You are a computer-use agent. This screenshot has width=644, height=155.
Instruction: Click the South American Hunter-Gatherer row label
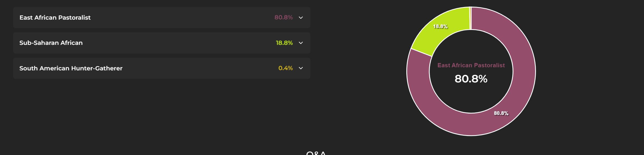pos(71,68)
